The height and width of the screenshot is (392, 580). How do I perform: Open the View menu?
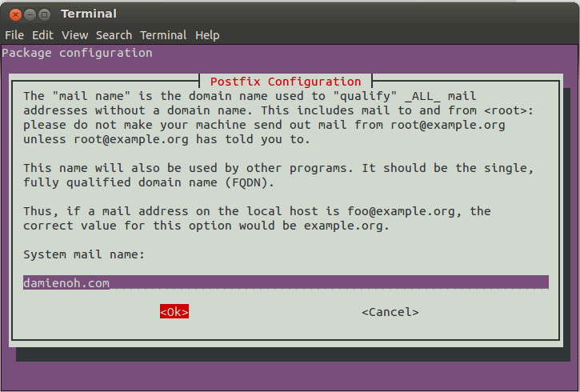(74, 35)
